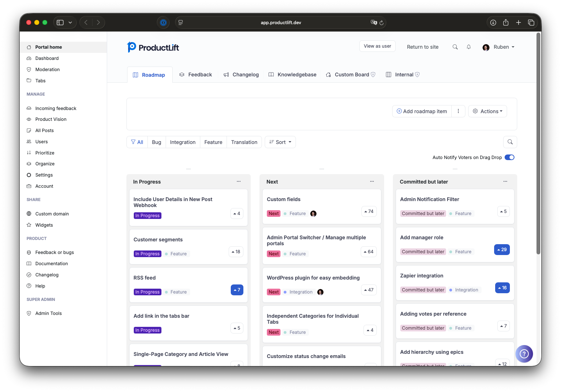Open the Add link in the tabs bar card
The image size is (561, 392).
click(x=188, y=323)
